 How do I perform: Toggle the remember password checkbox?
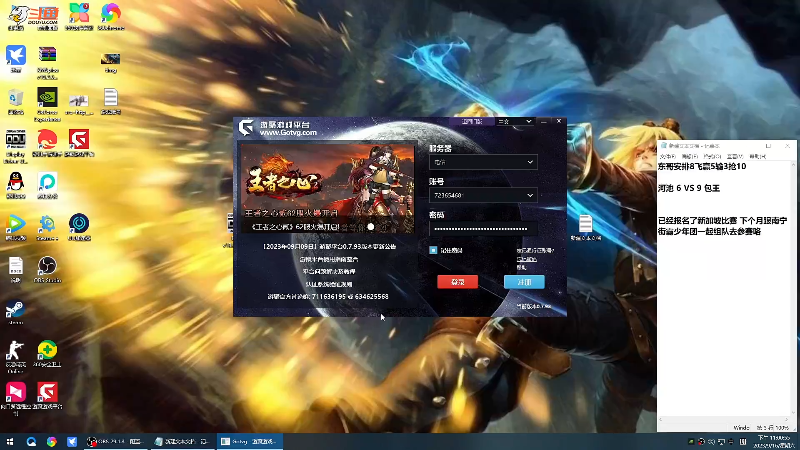coord(433,250)
